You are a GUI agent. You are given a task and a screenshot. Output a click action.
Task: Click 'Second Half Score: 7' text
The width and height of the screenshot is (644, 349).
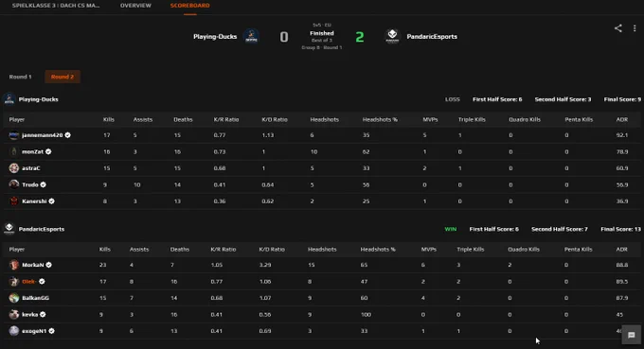(560, 229)
